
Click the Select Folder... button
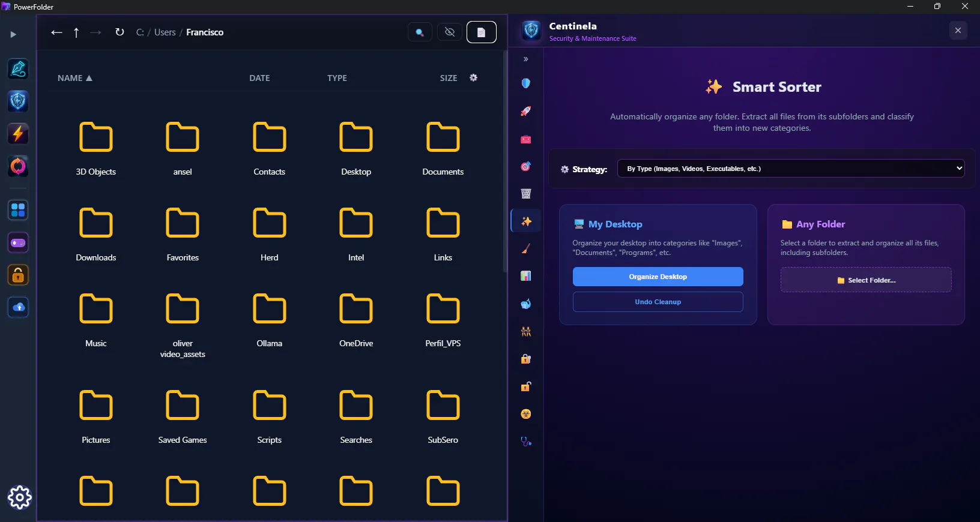[x=866, y=280]
